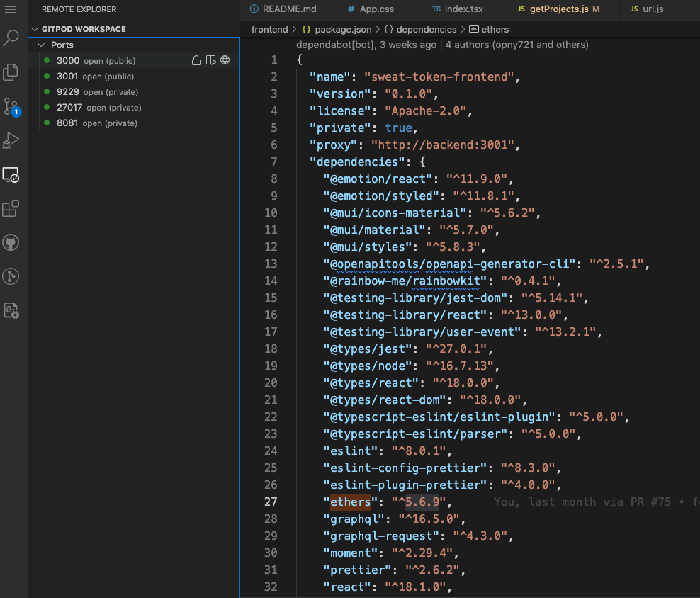
Task: Place cursor on "Apache-2.0" license value
Action: (425, 111)
